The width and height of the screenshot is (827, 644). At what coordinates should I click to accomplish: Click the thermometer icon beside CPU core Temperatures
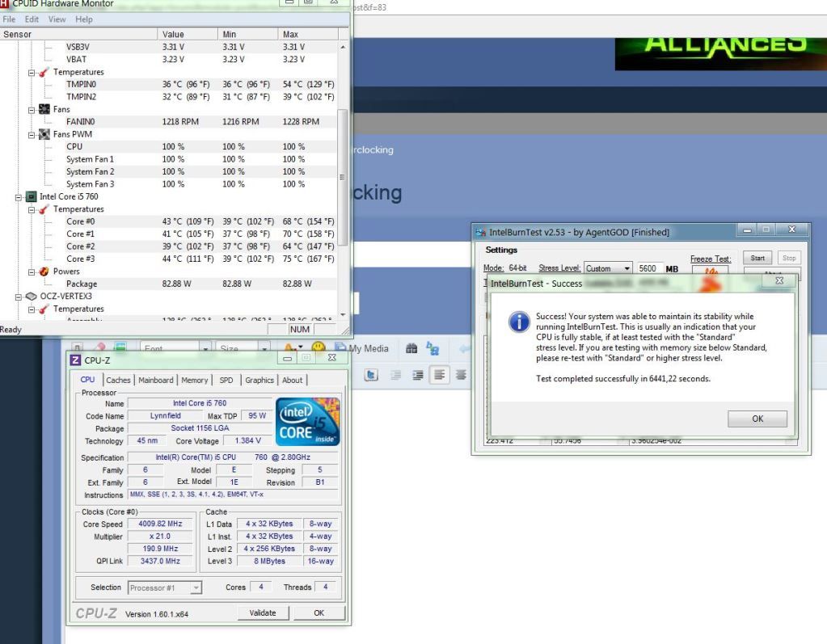44,209
